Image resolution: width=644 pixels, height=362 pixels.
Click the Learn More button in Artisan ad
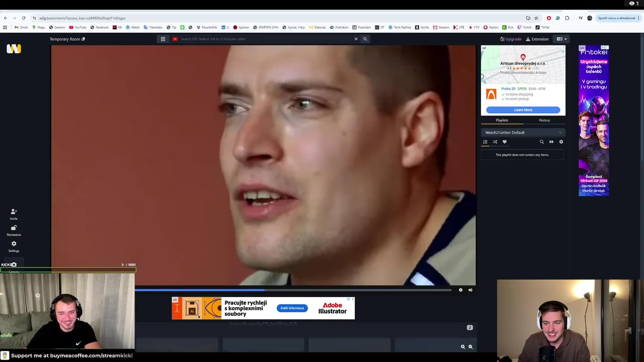(523, 110)
